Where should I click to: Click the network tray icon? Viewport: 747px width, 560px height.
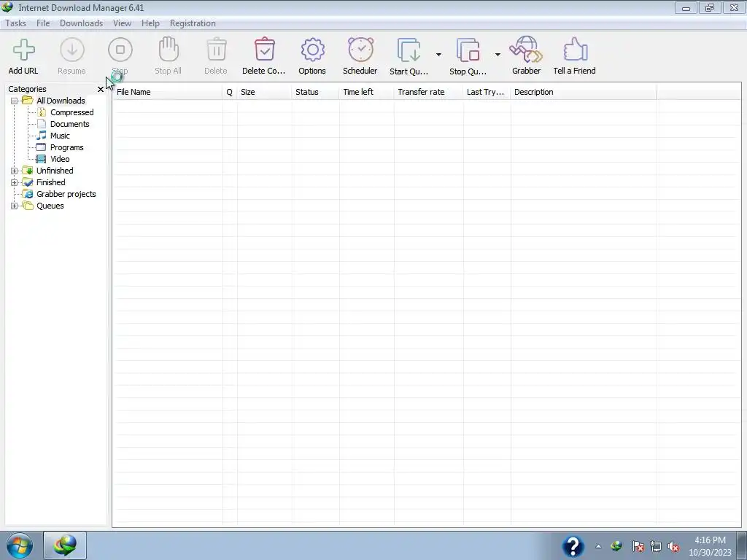click(x=656, y=547)
